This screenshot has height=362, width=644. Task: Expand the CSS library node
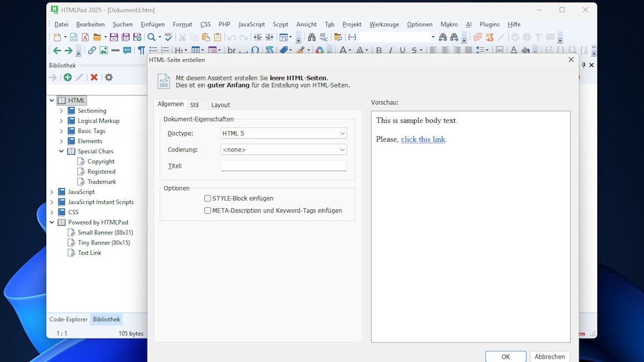click(52, 212)
